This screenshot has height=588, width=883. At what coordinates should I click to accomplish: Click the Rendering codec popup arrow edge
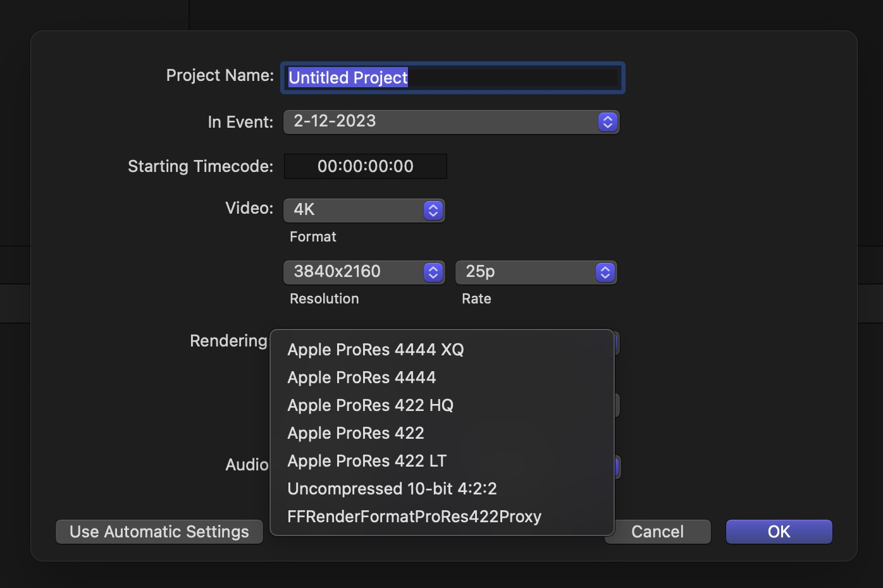click(617, 343)
